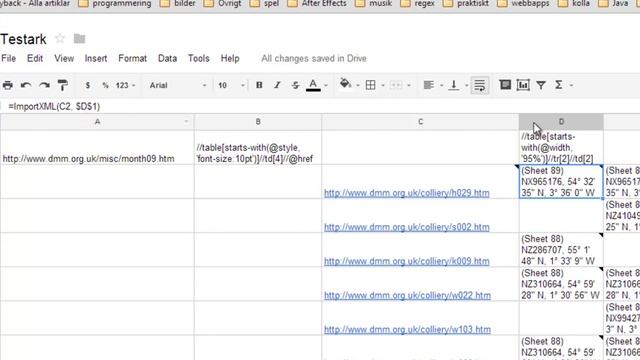Open the 123 more formats dropdown
Screen dimensions: 640x360
tap(125, 85)
